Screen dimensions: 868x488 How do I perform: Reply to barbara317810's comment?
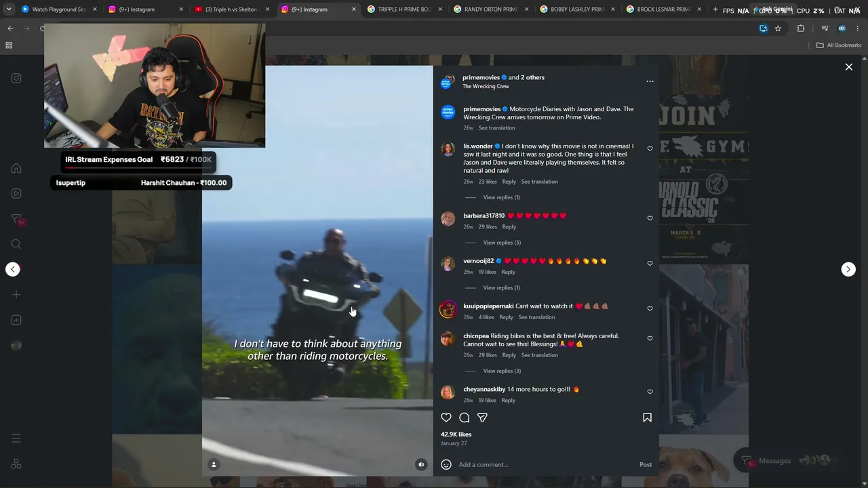click(509, 227)
